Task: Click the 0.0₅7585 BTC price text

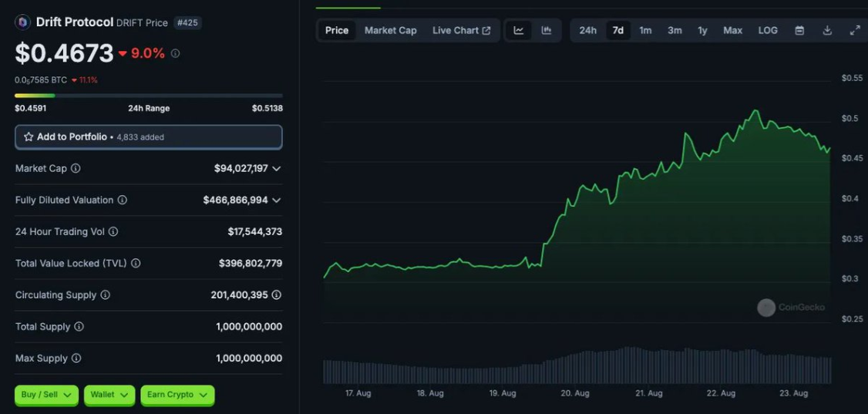Action: (x=41, y=80)
